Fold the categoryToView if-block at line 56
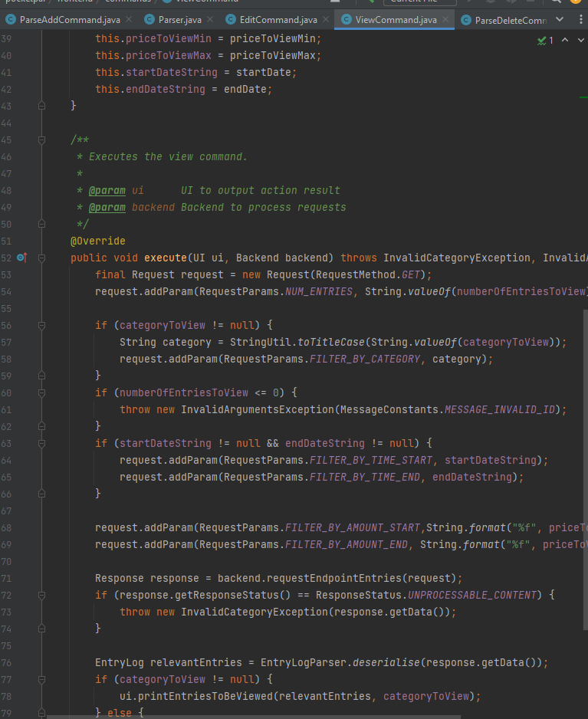 [x=41, y=325]
